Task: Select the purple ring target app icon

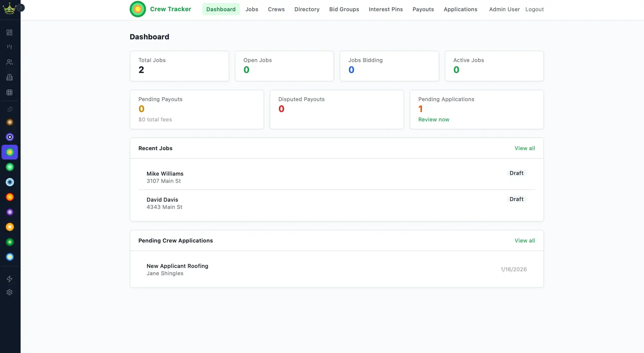Action: tap(10, 137)
